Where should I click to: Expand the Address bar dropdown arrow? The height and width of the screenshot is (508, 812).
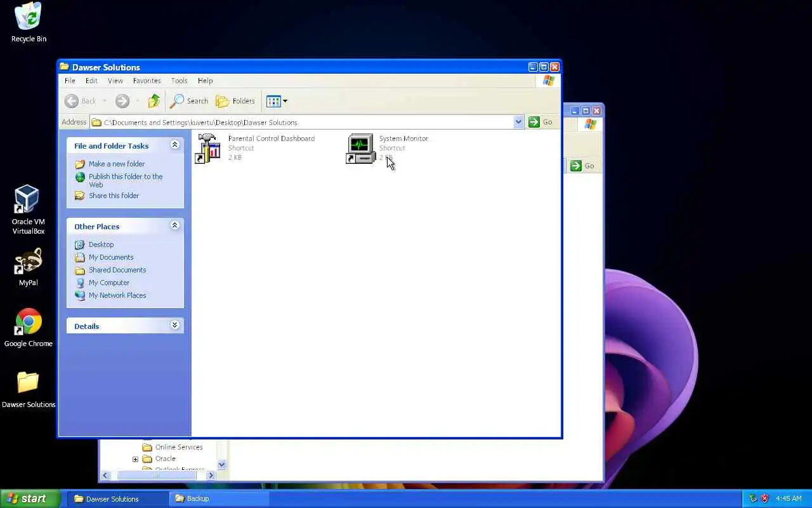518,122
